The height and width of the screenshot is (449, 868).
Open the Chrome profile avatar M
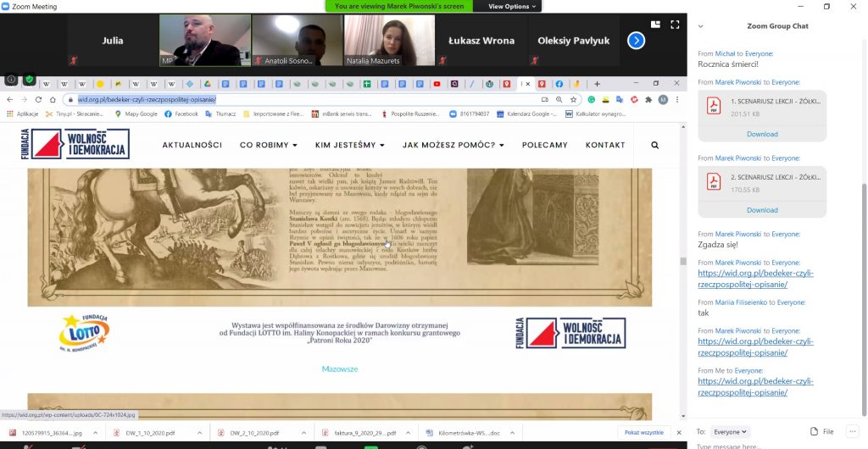tap(663, 99)
